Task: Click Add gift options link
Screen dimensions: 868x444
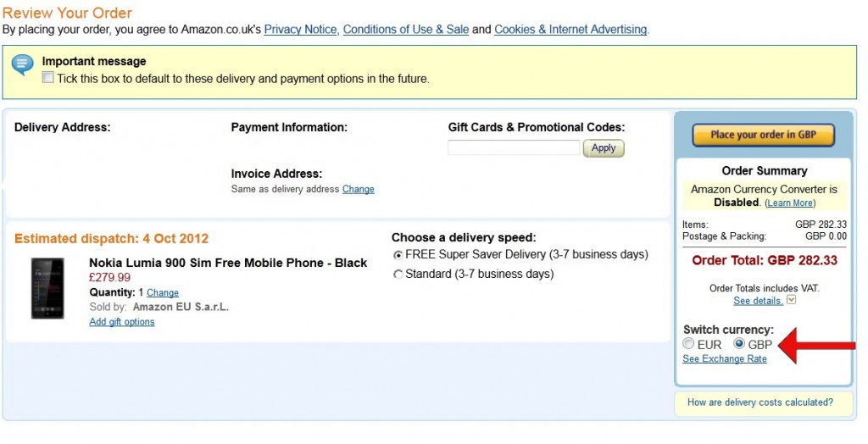Action: (122, 322)
